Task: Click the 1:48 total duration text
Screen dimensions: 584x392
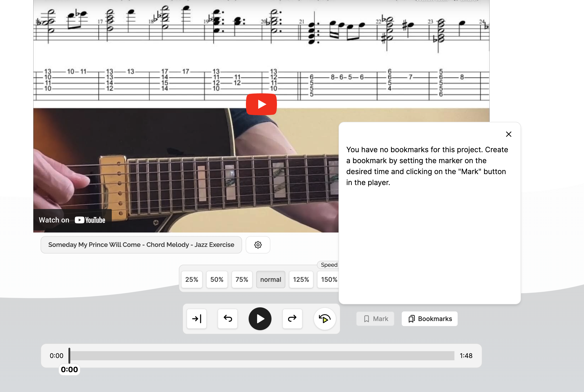Action: point(466,355)
